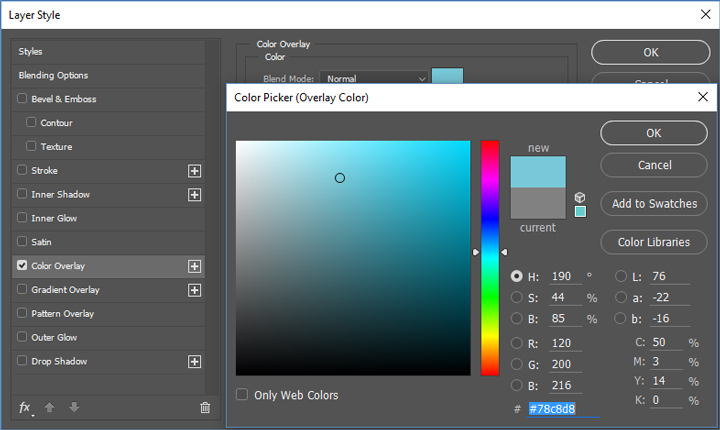Screen dimensions: 720x430
Task: Select the G green radio button
Action: click(x=517, y=364)
